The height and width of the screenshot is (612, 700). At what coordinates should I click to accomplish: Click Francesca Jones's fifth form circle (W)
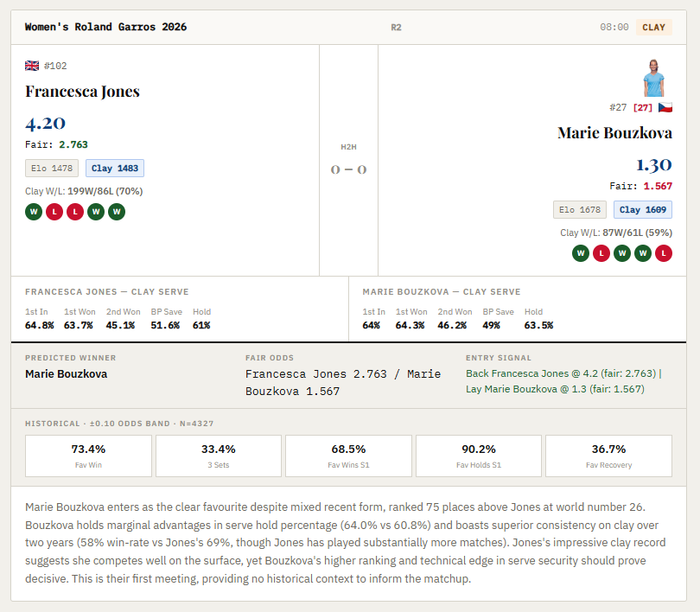[117, 212]
